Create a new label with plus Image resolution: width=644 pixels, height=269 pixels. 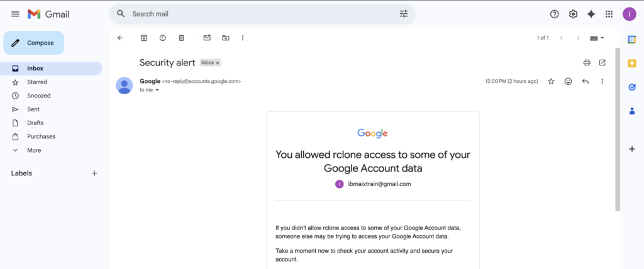pos(94,173)
